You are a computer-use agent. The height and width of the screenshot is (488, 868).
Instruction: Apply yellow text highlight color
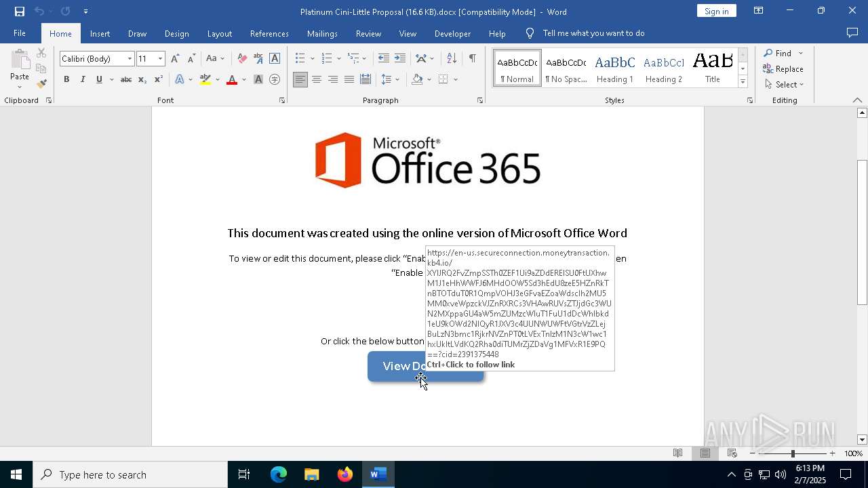pos(205,80)
